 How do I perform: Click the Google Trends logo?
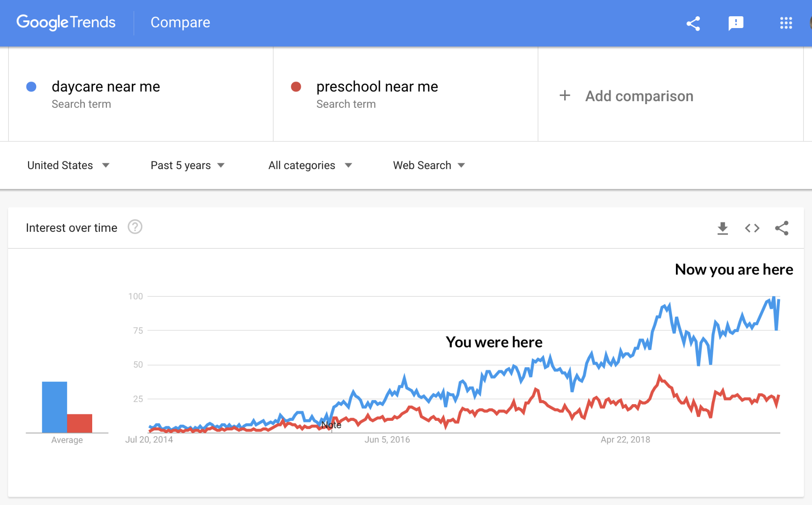[x=66, y=22]
